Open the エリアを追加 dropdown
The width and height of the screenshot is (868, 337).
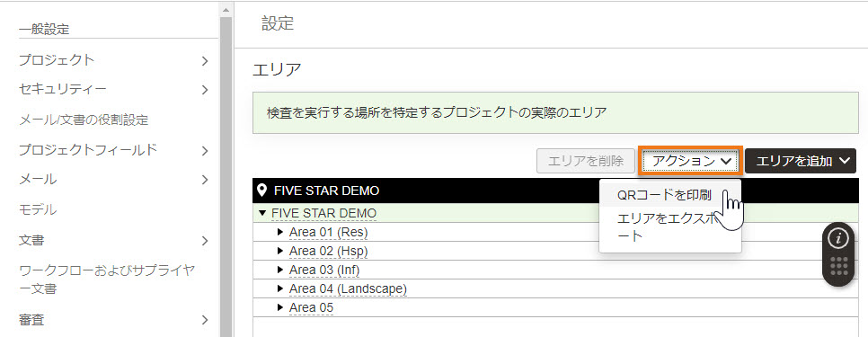click(801, 161)
